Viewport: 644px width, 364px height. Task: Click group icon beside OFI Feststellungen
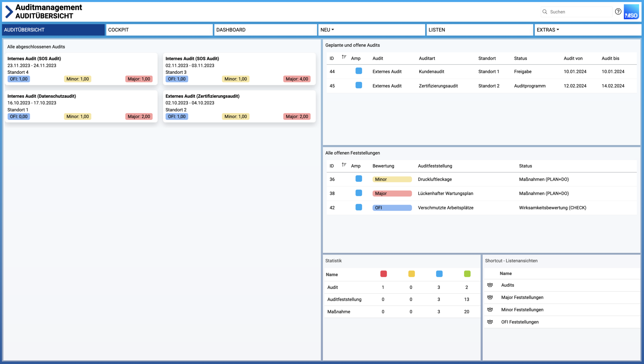[x=490, y=322]
